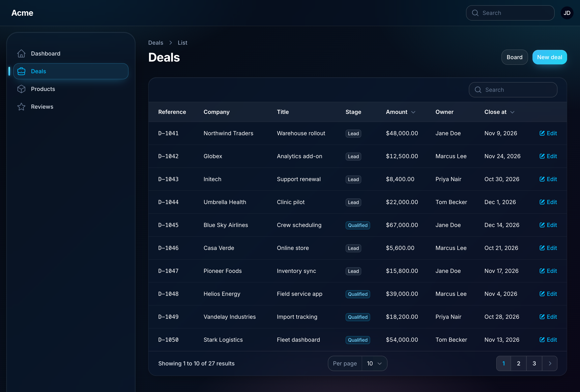The width and height of the screenshot is (580, 392).
Task: Click the edit pencil icon for Pioneer Foods
Action: pyautogui.click(x=542, y=271)
